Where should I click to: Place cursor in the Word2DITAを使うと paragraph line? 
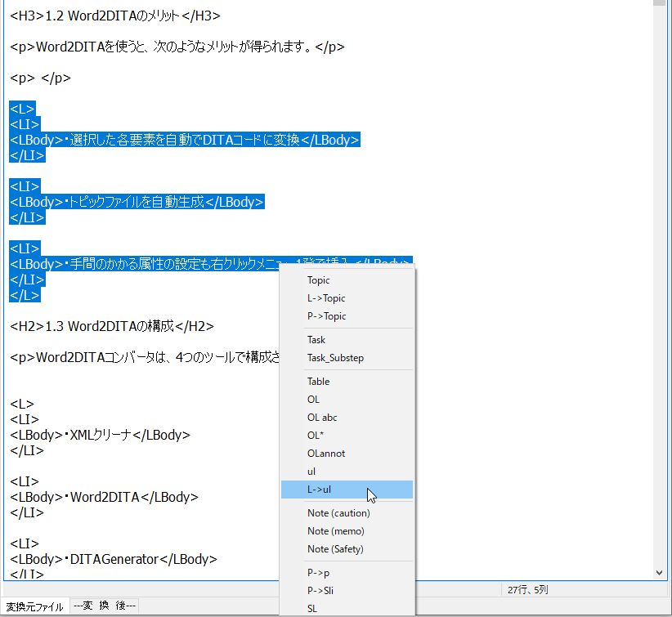(177, 47)
